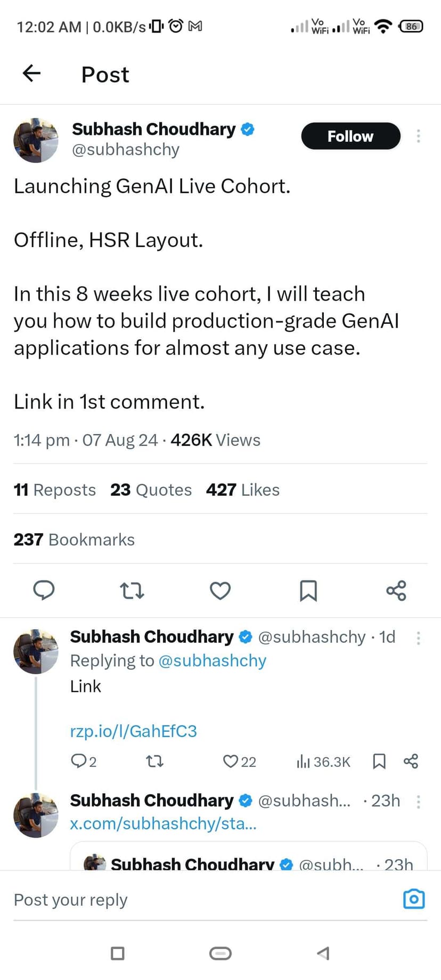Like the reply showing 22 likes

tap(231, 761)
